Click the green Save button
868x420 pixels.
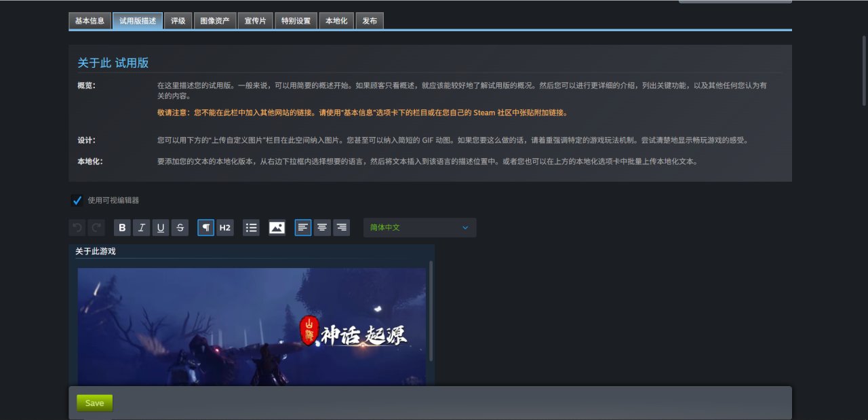coord(95,403)
